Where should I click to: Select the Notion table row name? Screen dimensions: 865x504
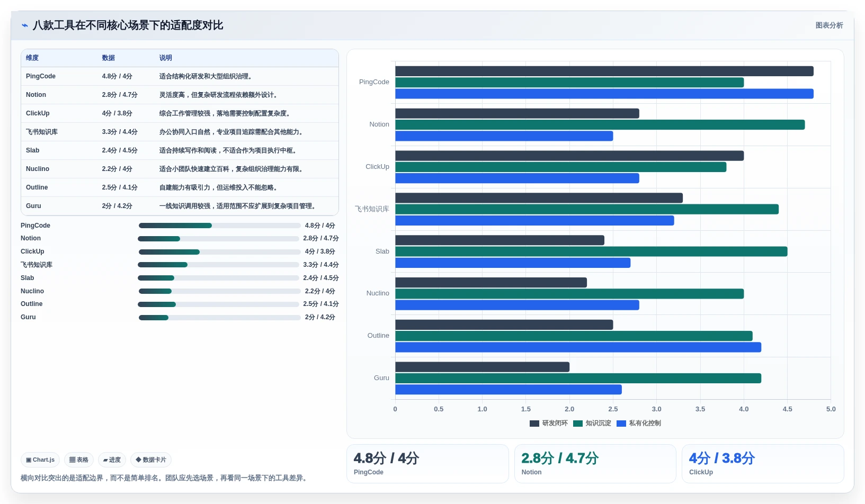pos(36,95)
